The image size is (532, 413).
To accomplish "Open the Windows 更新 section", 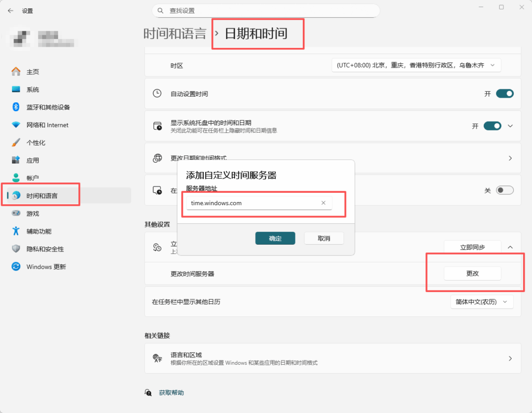I will coord(46,267).
